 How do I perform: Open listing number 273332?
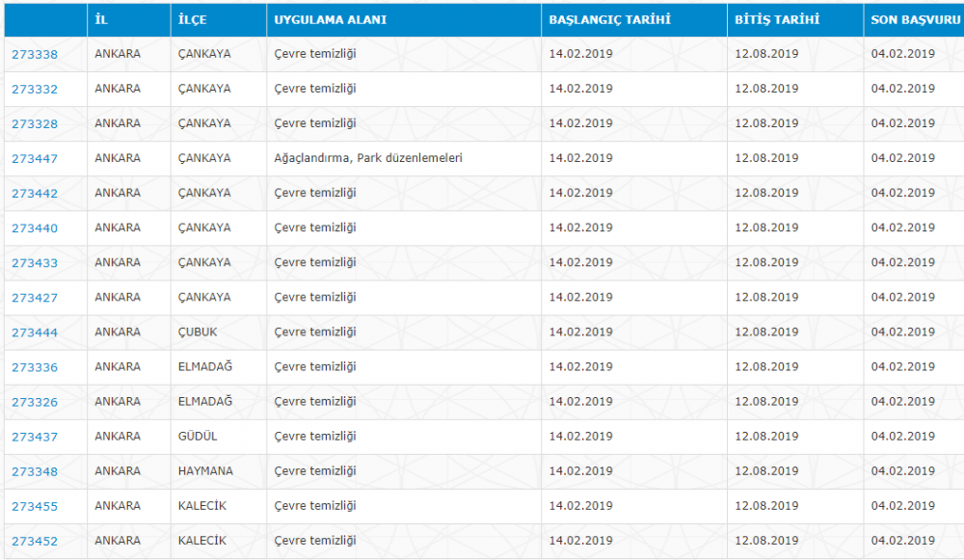point(35,89)
